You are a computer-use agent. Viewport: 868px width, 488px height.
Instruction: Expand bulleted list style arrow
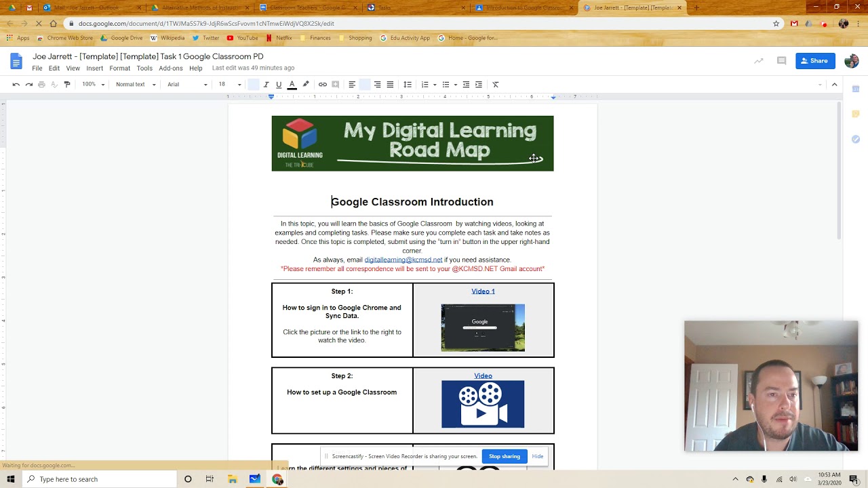point(456,85)
